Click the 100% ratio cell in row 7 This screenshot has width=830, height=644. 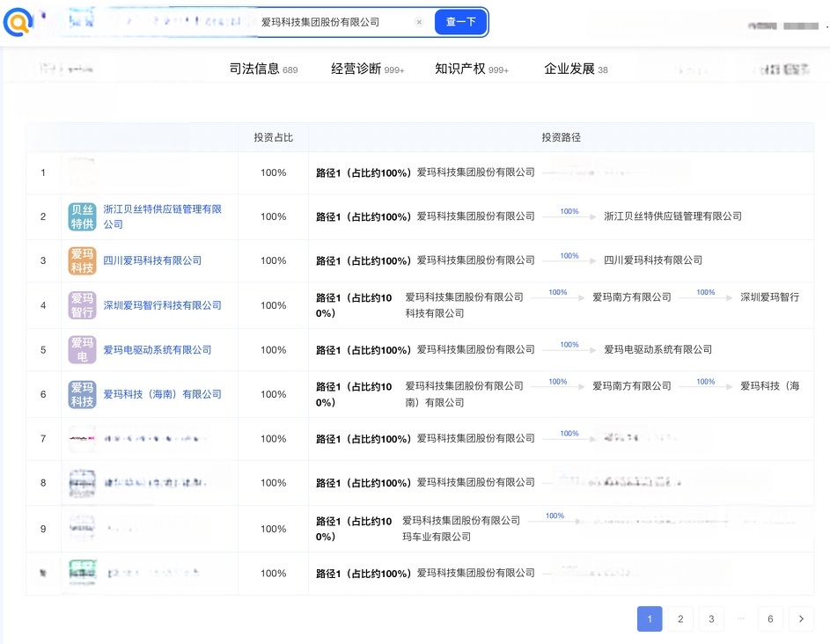273,439
